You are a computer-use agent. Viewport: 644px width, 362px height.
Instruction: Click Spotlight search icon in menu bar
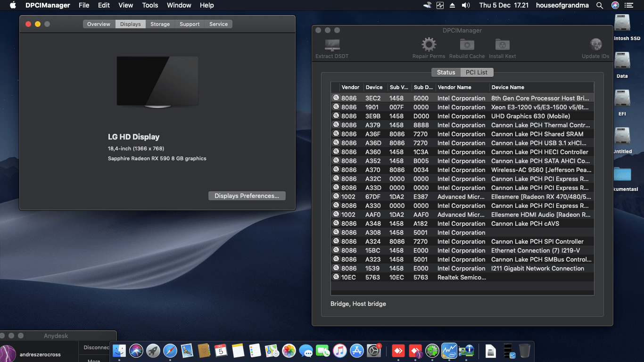click(x=600, y=5)
